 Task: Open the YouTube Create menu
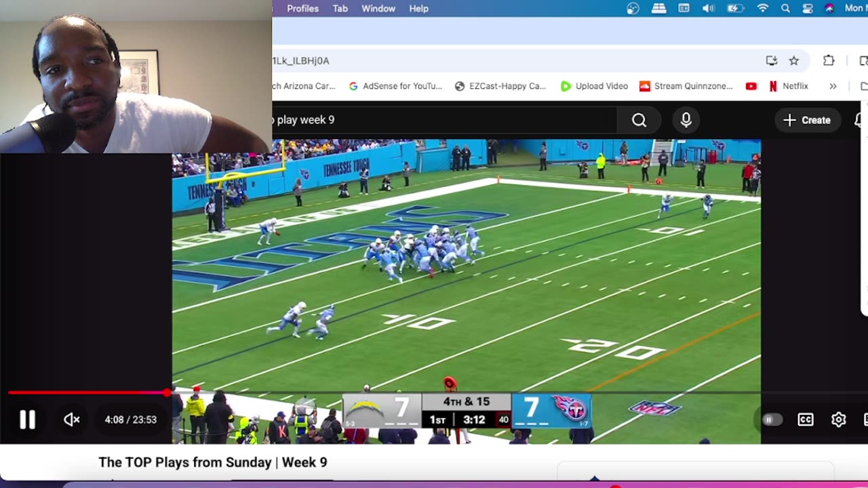coord(807,120)
